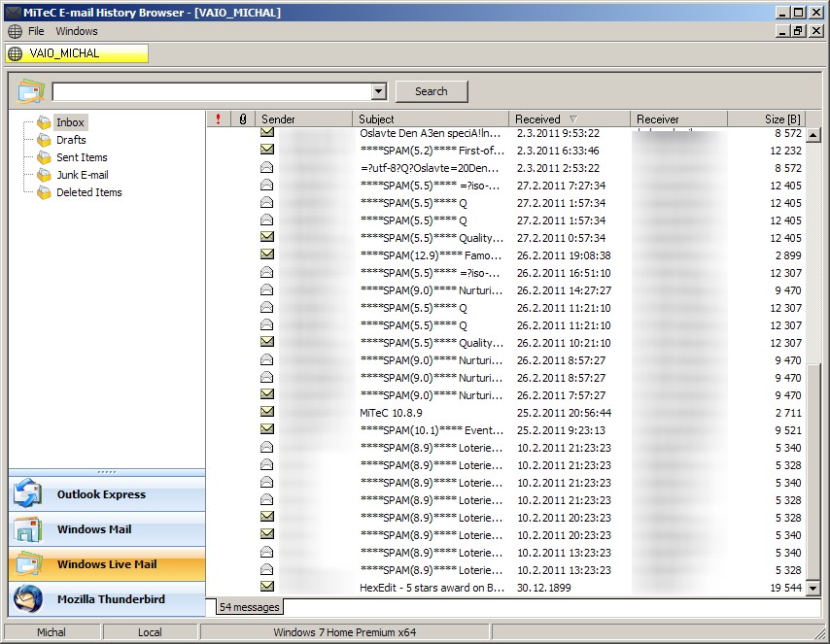830x644 pixels.
Task: Open Mozilla Thunderbird mail source
Action: [107, 599]
